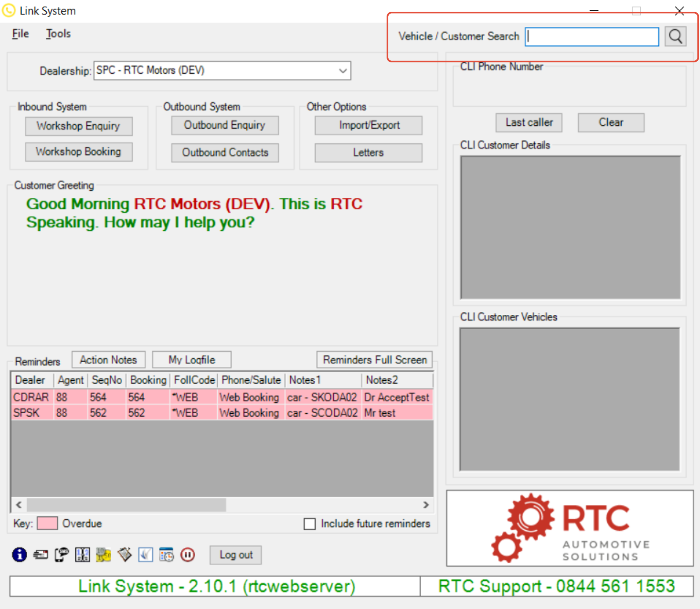The height and width of the screenshot is (609, 700).
Task: Focus the Vehicle / Customer Search field
Action: pos(592,36)
